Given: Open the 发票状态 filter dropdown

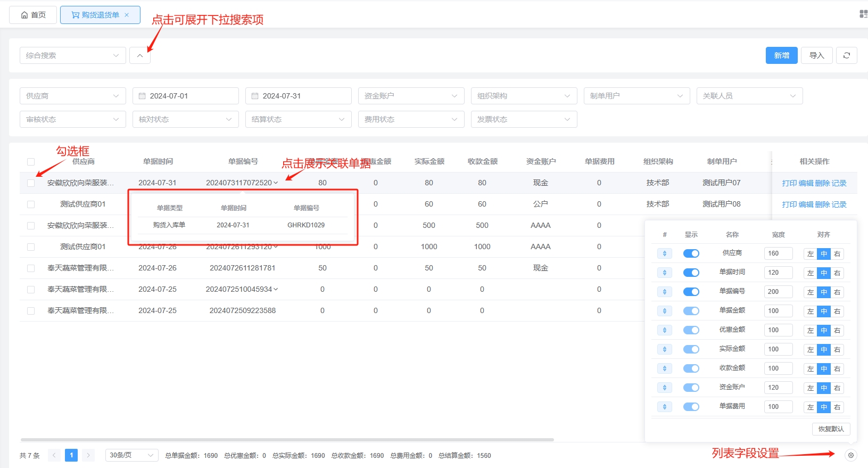Looking at the screenshot, I should (524, 119).
